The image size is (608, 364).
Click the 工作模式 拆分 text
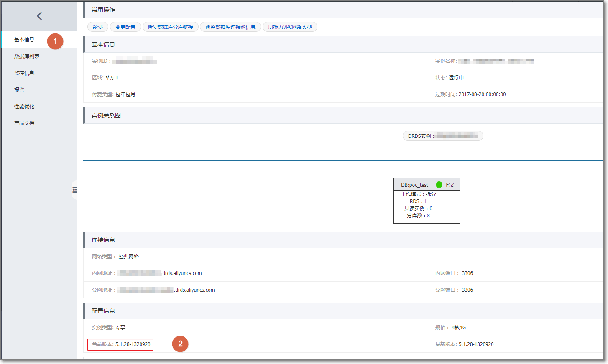(x=418, y=194)
